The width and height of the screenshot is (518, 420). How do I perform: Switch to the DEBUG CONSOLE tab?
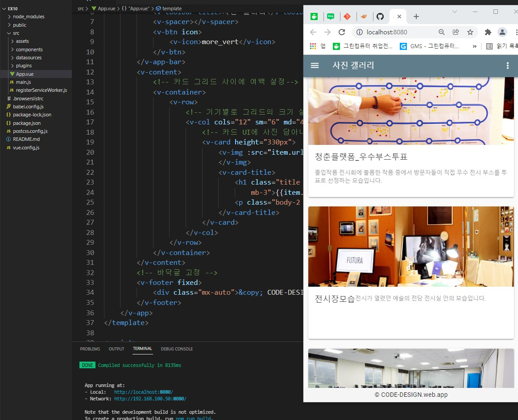pyautogui.click(x=177, y=349)
